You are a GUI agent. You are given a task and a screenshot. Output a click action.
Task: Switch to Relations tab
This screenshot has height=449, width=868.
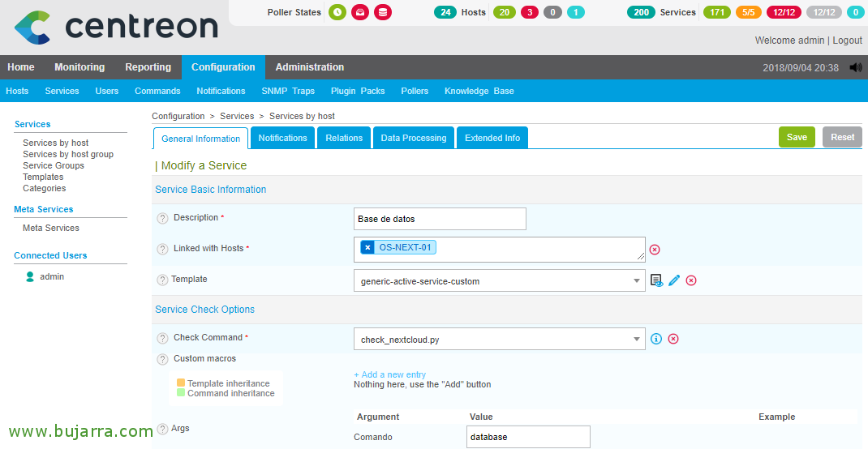pyautogui.click(x=344, y=138)
